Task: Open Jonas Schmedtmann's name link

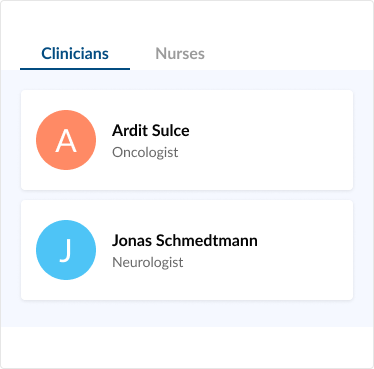Action: click(185, 240)
